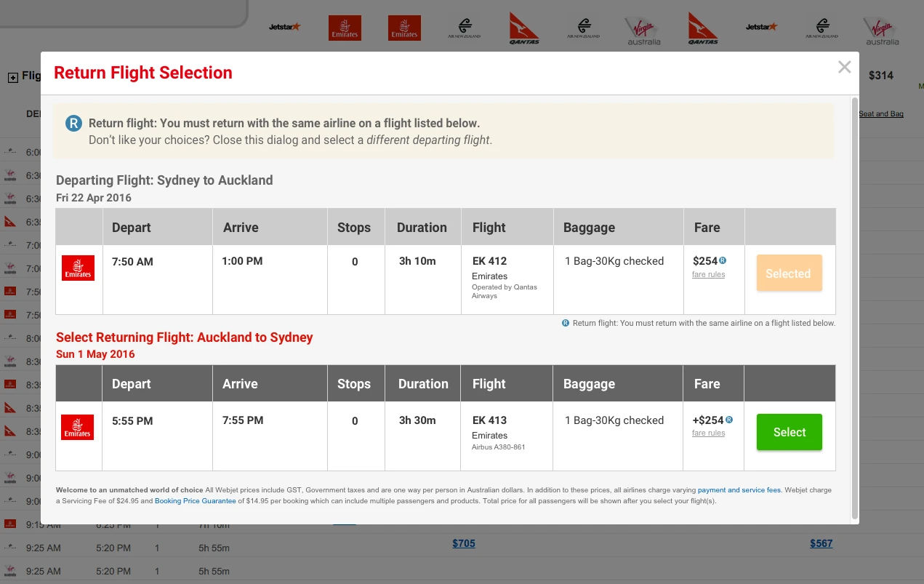The height and width of the screenshot is (584, 924).
Task: Click the 1:00 PM arrival time
Action: pyautogui.click(x=242, y=261)
